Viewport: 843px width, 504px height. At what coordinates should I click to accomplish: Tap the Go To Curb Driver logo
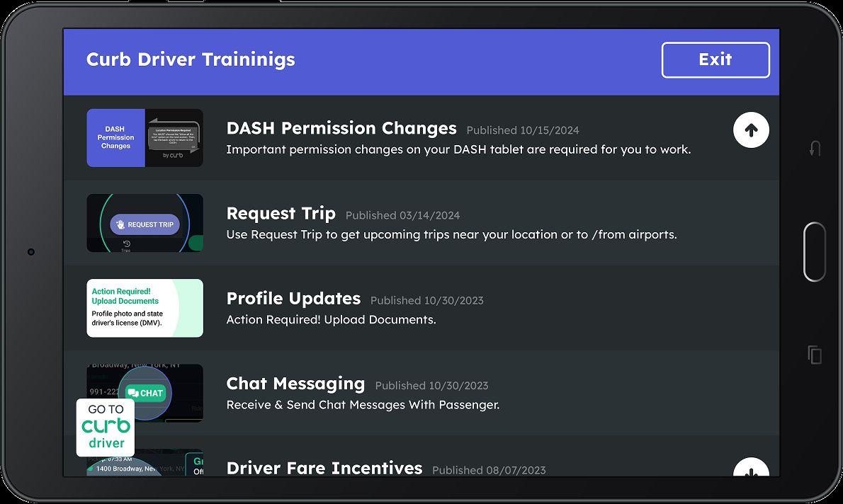106,428
